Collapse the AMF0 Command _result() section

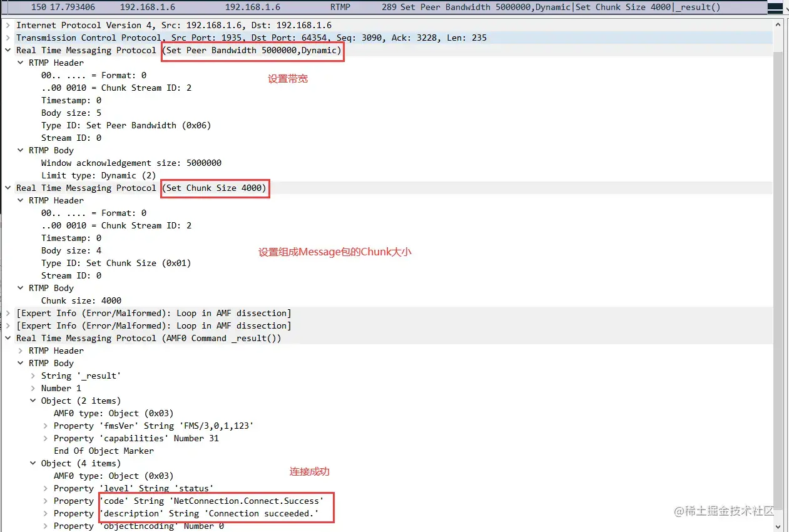(8, 338)
